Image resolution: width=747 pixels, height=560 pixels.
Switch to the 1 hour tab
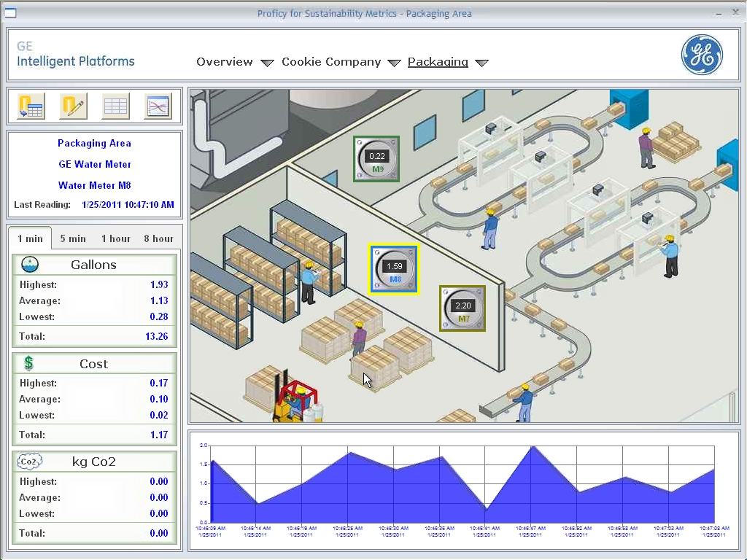coord(116,238)
